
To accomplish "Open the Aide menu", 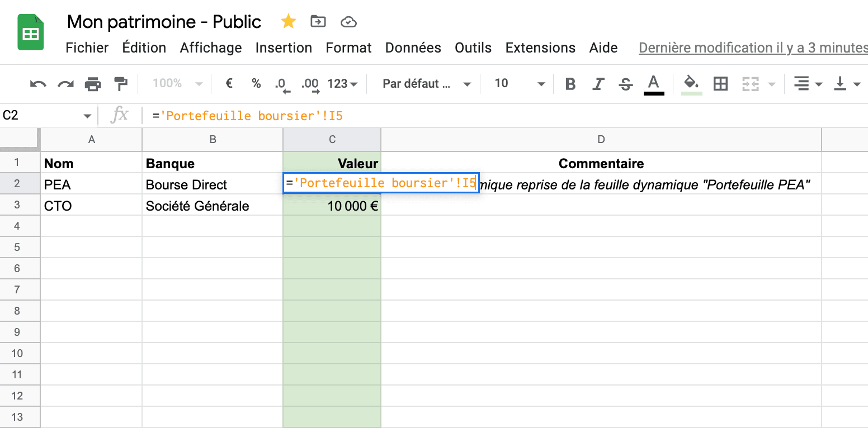I will [x=603, y=48].
